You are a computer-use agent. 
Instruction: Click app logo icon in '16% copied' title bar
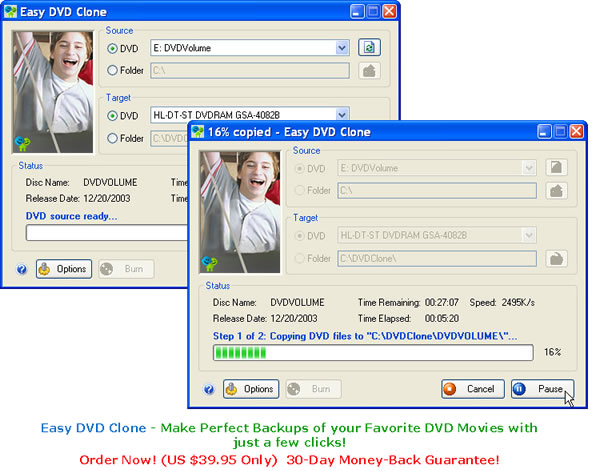coord(198,132)
